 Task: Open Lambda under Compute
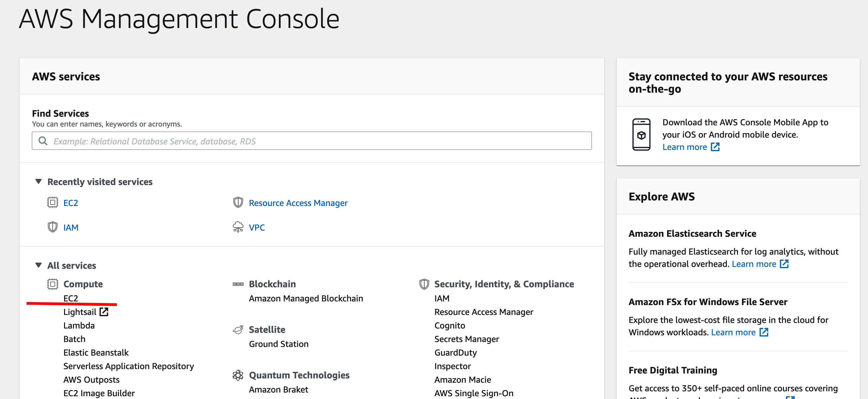point(79,325)
